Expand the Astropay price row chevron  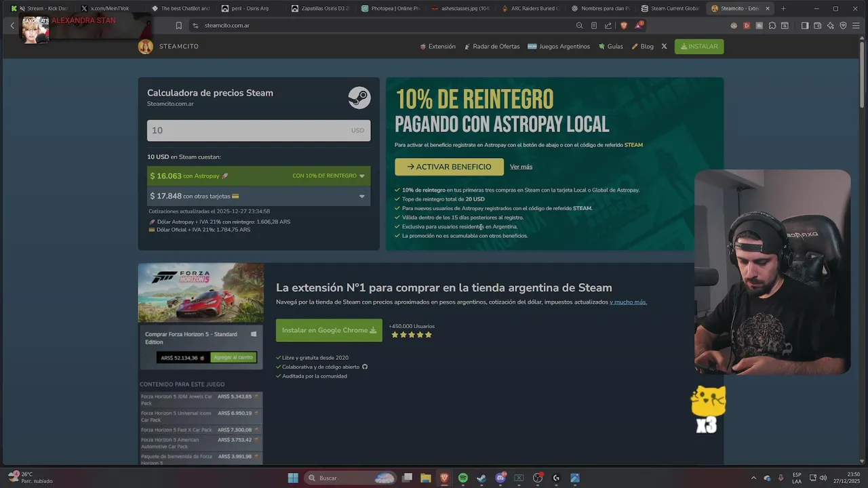click(x=361, y=176)
